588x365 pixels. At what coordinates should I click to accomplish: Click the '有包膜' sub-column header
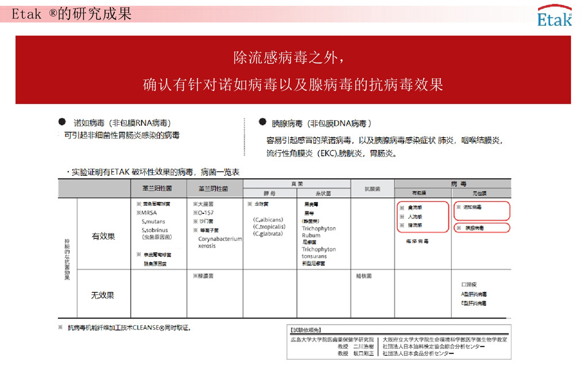point(419,193)
